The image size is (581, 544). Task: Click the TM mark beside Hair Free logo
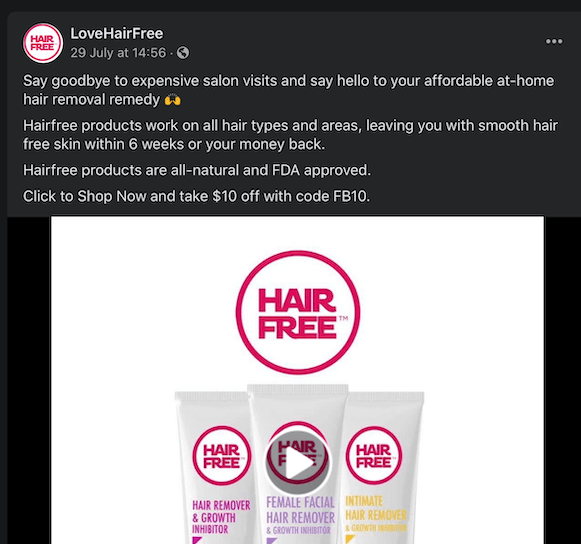pos(343,318)
